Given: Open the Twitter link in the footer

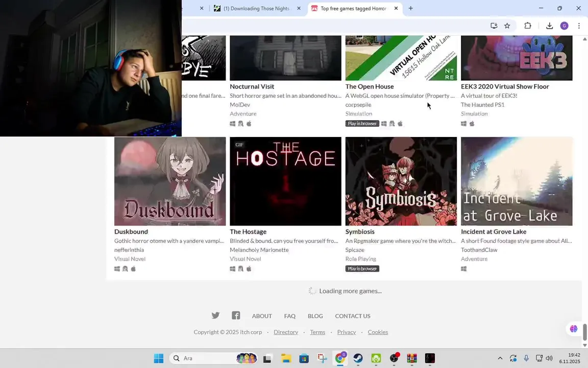Looking at the screenshot, I should (x=215, y=315).
